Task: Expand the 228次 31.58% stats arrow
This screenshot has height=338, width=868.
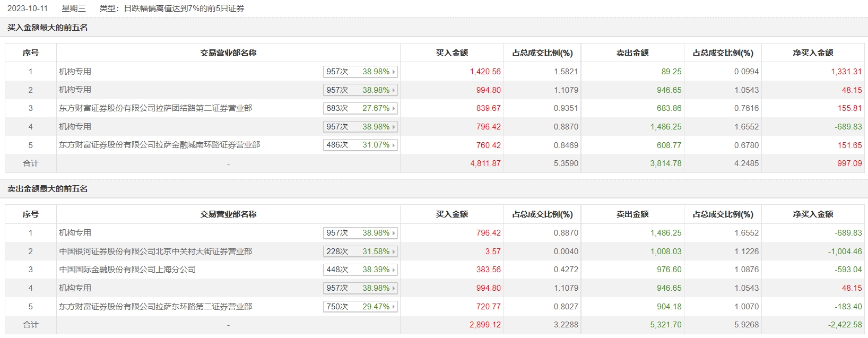Action: (x=394, y=252)
